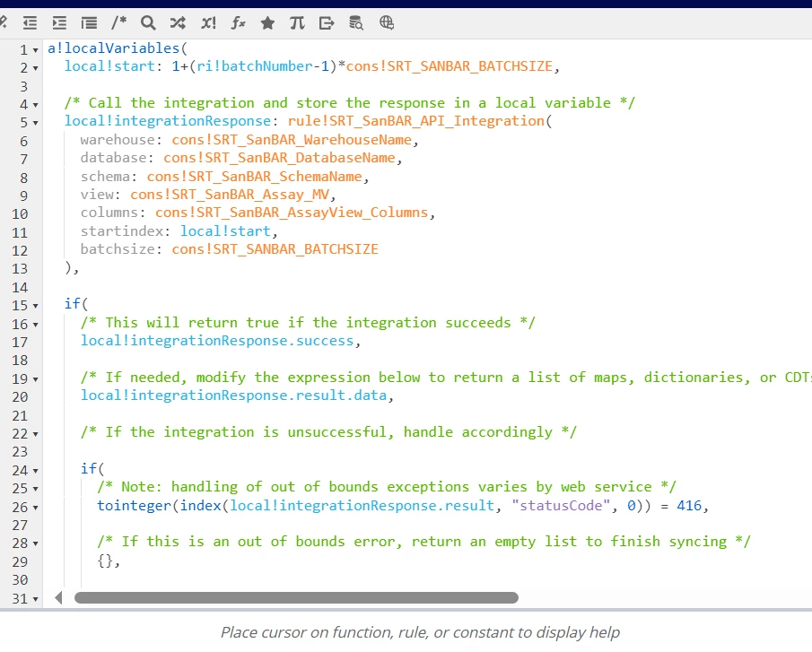Screen dimensions: 812x652
Task: Click the outdent (decrease indent) toolbar icon
Action: pos(30,22)
